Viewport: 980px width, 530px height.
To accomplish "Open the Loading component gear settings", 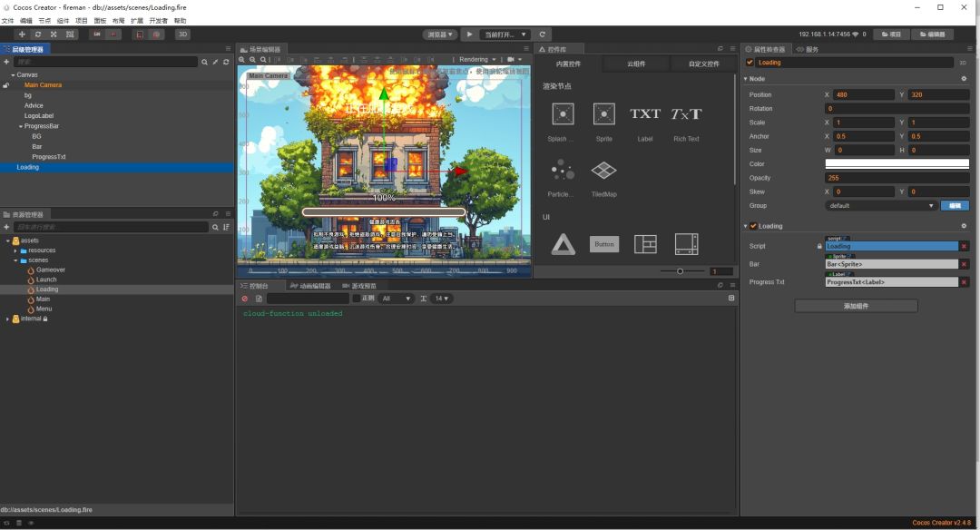I will 964,226.
